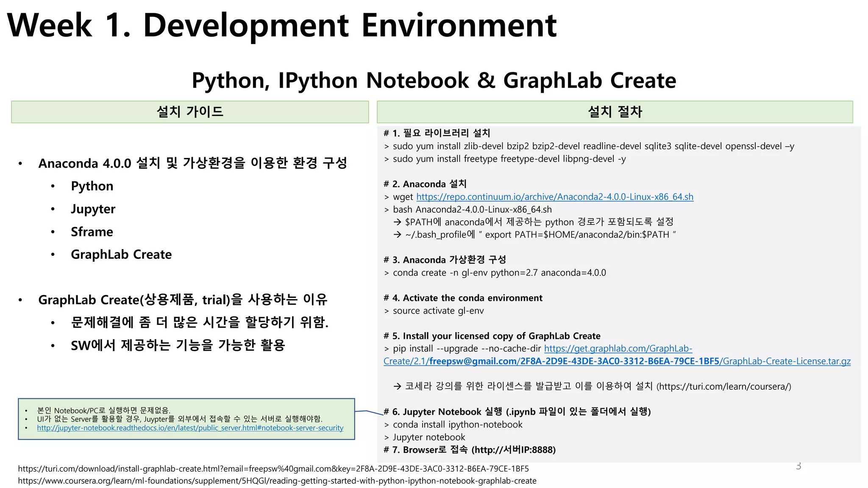Click 'source activate gl-env' command text
Image resolution: width=868 pixels, height=488 pixels.
click(438, 311)
